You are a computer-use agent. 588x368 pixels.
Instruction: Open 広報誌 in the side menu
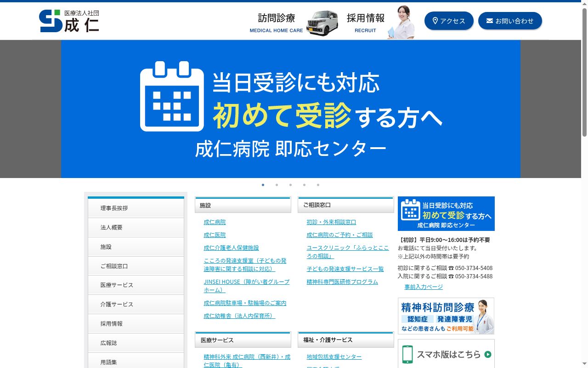click(x=136, y=343)
